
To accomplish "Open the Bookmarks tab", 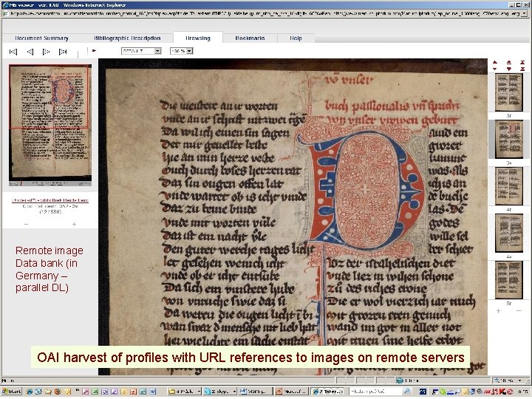I will (250, 38).
